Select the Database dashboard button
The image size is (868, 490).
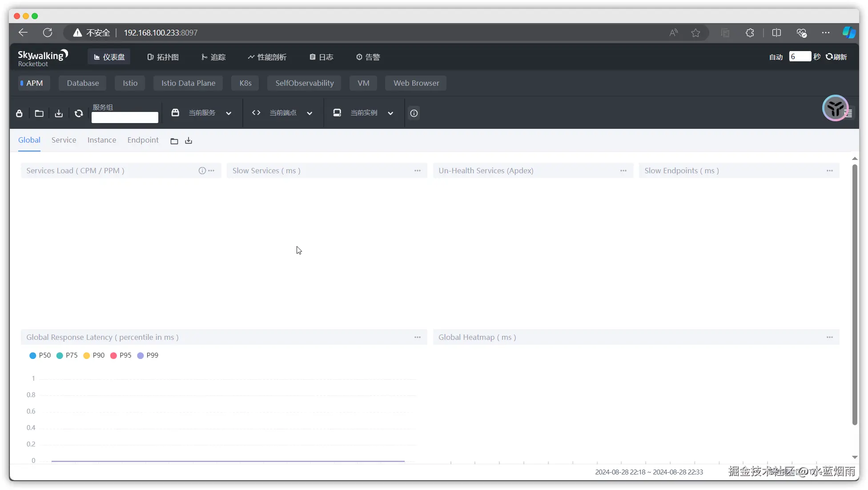pos(83,83)
